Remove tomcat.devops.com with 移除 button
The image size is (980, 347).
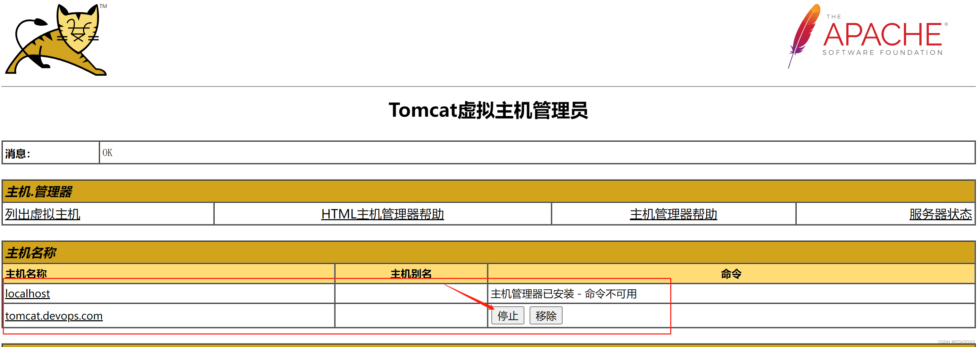(x=546, y=316)
